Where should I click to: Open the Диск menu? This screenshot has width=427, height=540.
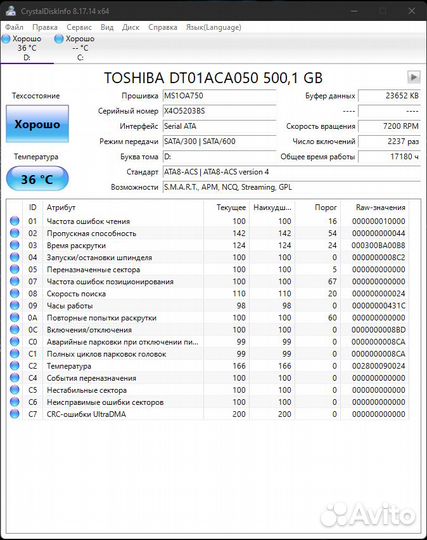(x=131, y=27)
